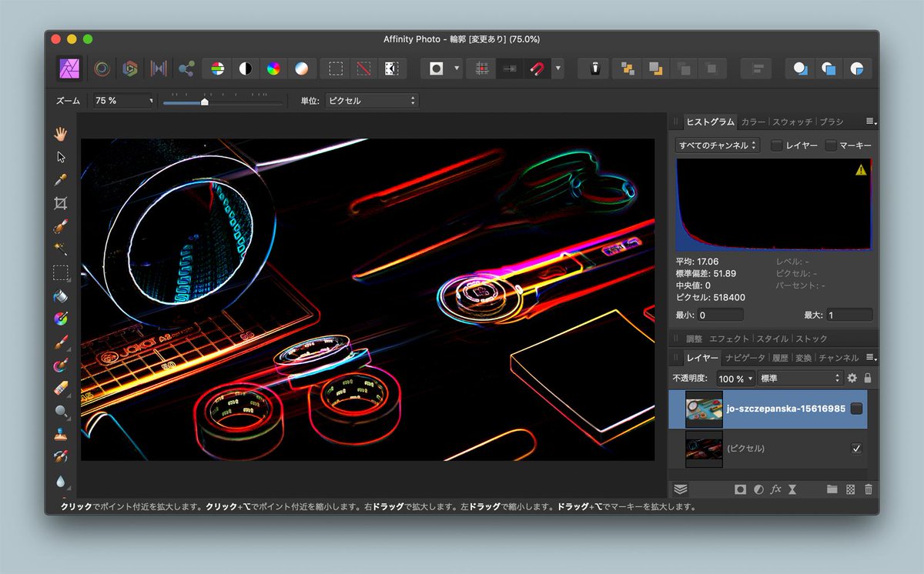Viewport: 924px width, 574px height.
Task: Enable the histogram Marquee checkbox
Action: (831, 145)
